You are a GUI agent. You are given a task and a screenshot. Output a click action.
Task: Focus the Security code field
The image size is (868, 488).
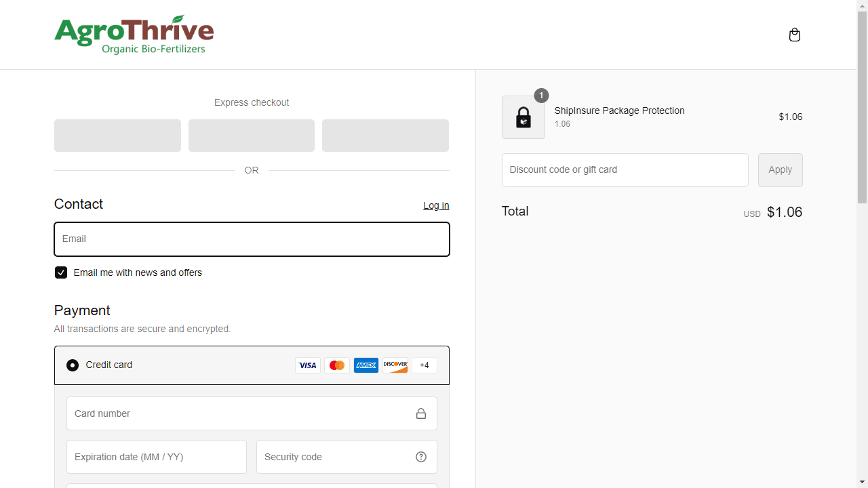(x=347, y=457)
